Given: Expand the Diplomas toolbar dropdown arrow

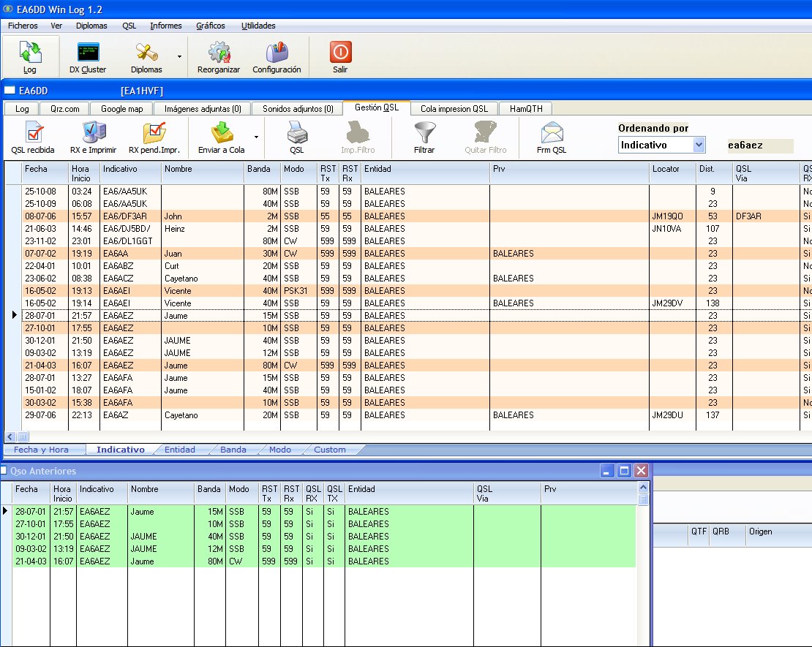Looking at the screenshot, I should [179, 56].
